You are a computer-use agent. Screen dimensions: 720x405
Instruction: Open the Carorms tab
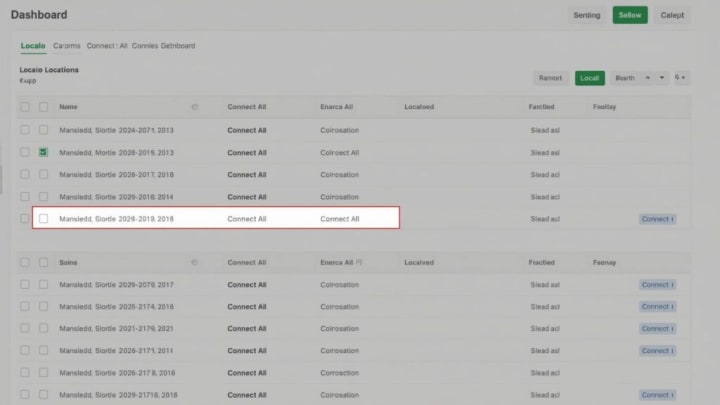coord(67,46)
